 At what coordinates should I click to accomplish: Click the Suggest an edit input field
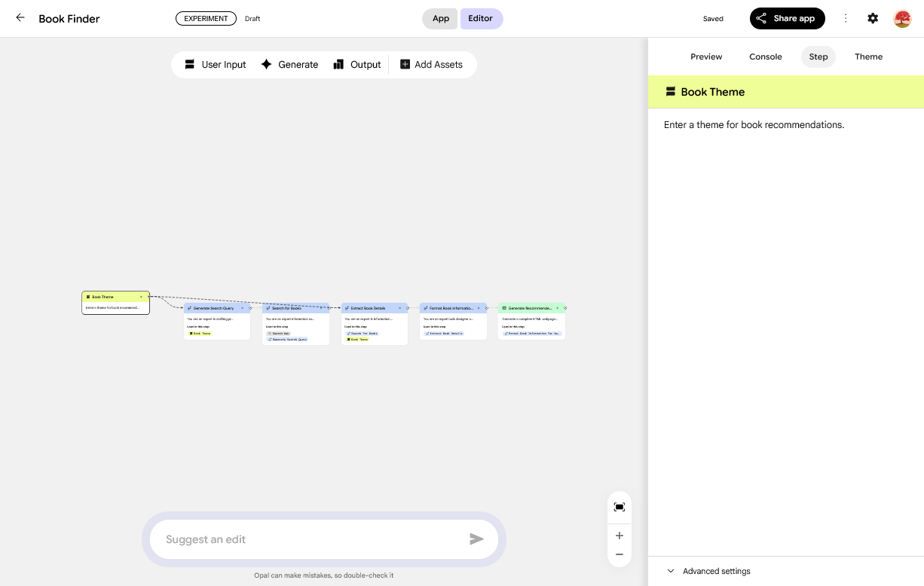[x=309, y=539]
